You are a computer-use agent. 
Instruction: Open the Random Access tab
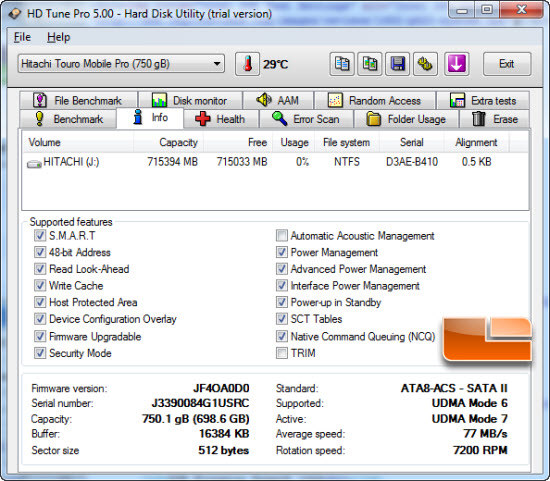point(375,100)
